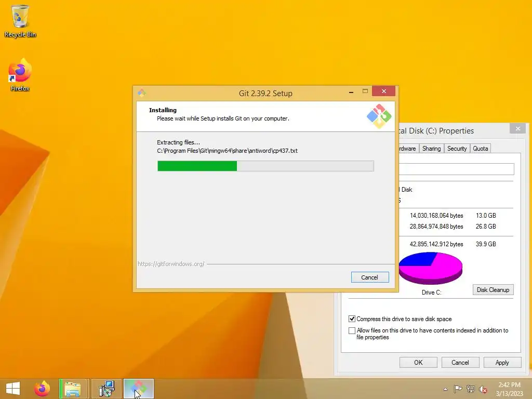
Task: Switch to Sharing tab in Disk Properties
Action: pos(432,149)
